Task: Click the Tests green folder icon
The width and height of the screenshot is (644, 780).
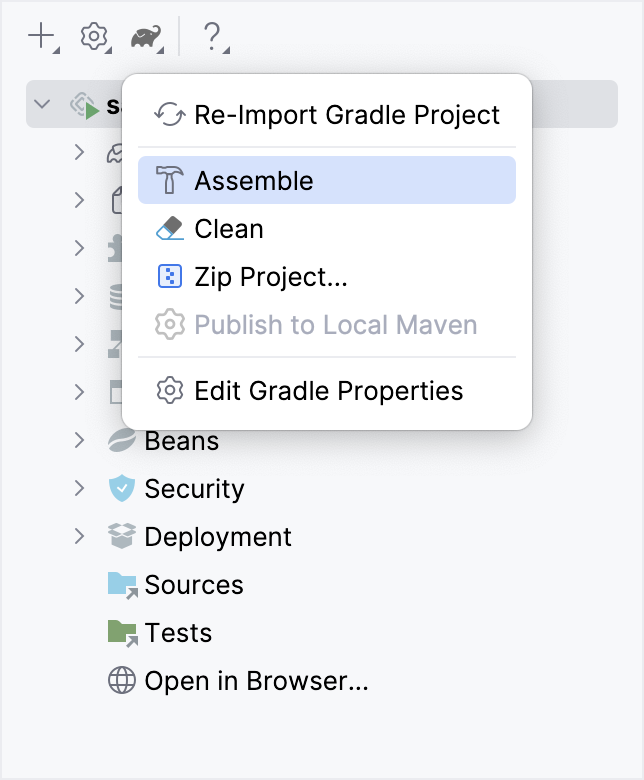Action: tap(122, 633)
